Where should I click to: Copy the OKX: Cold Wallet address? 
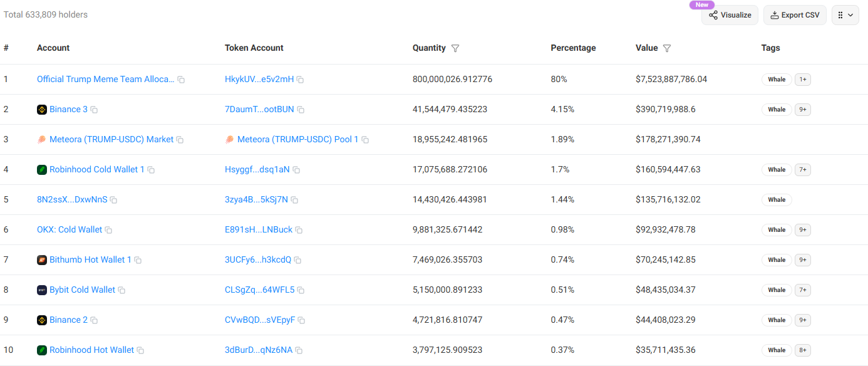click(108, 230)
